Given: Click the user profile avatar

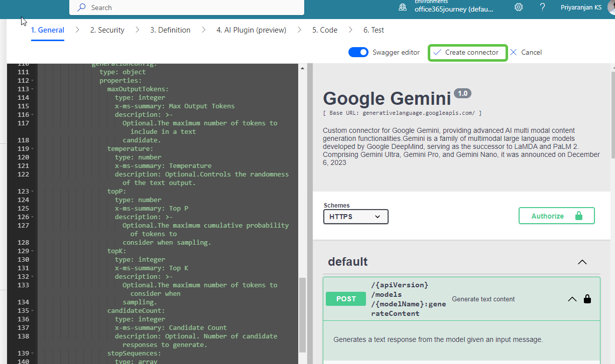Looking at the screenshot, I should [610, 8].
